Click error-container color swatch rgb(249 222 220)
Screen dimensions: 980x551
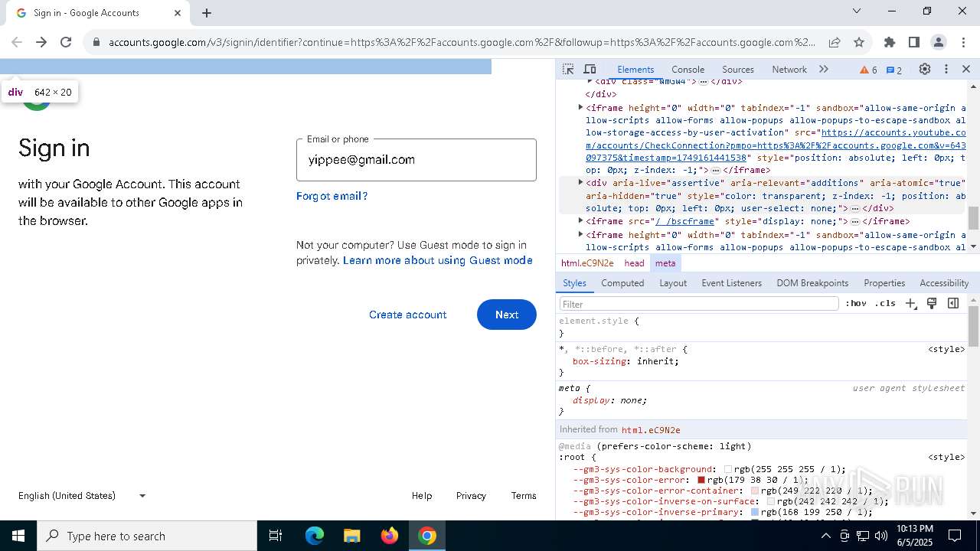[x=754, y=491]
